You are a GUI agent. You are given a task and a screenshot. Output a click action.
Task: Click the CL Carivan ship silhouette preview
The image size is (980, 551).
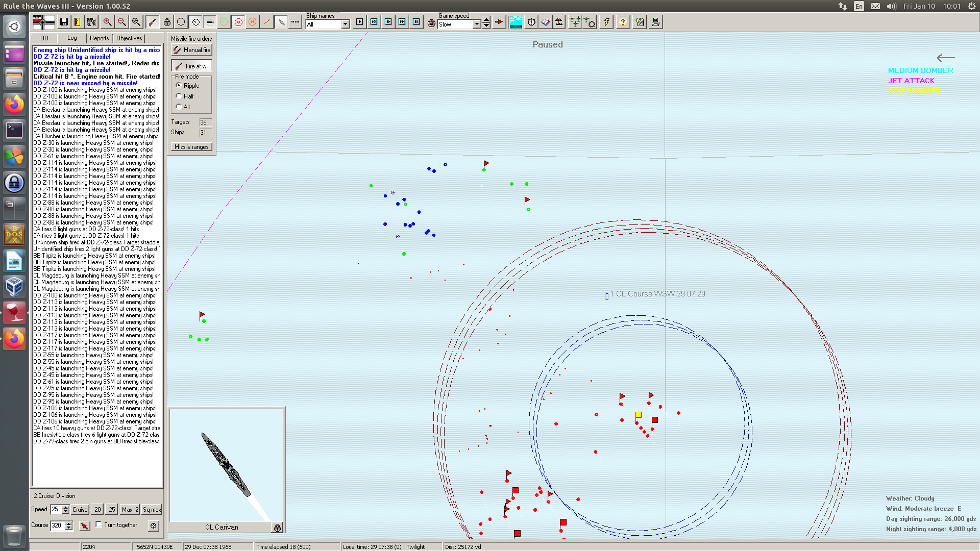click(x=226, y=465)
